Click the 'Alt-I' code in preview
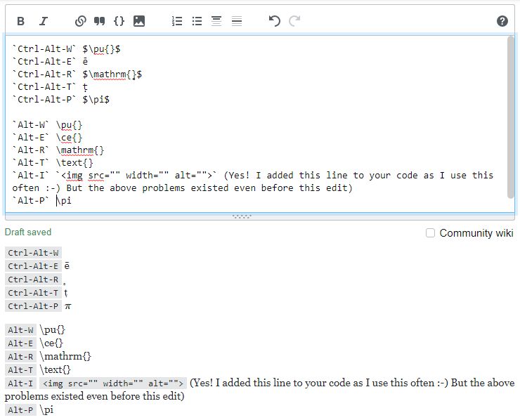Image resolution: width=520 pixels, height=420 pixels. 20,383
